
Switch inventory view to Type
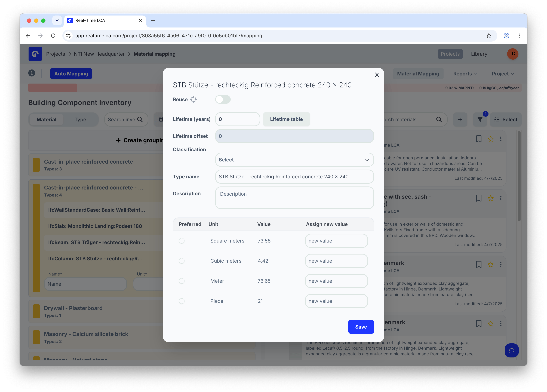click(x=80, y=120)
